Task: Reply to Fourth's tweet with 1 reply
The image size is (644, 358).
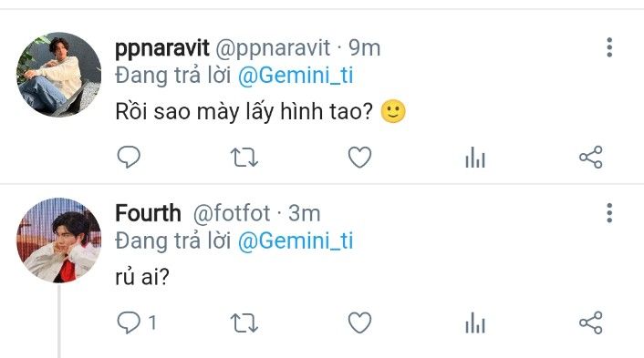Action: pos(136,322)
